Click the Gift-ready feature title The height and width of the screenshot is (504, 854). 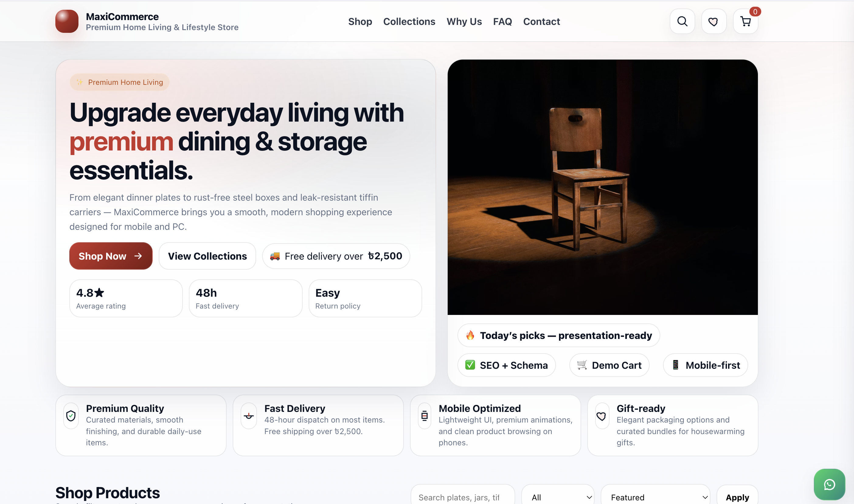pyautogui.click(x=641, y=408)
